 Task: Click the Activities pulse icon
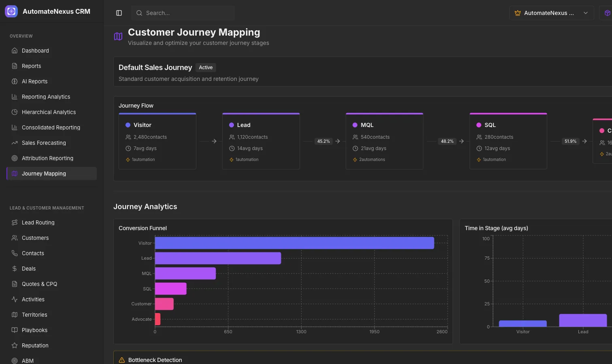[x=15, y=299]
